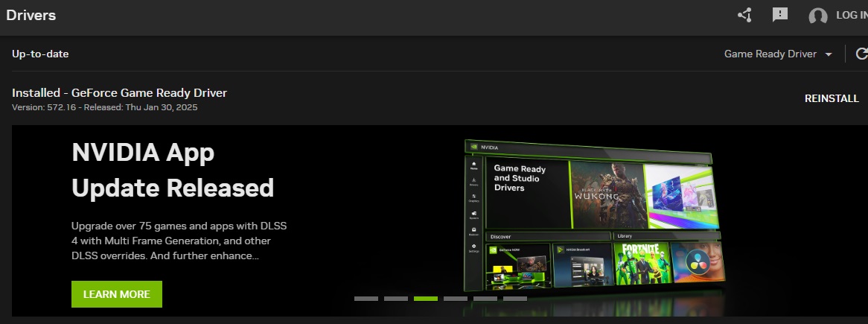This screenshot has width=868, height=324.
Task: Click the NVIDIA App Update Released headline
Action: click(173, 171)
